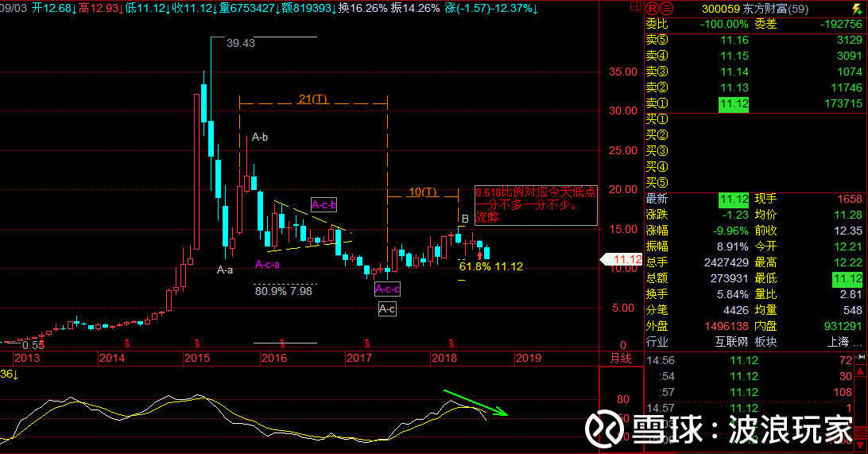Click the window layout split icon
The height and width of the screenshot is (454, 868).
pyautogui.click(x=635, y=6)
